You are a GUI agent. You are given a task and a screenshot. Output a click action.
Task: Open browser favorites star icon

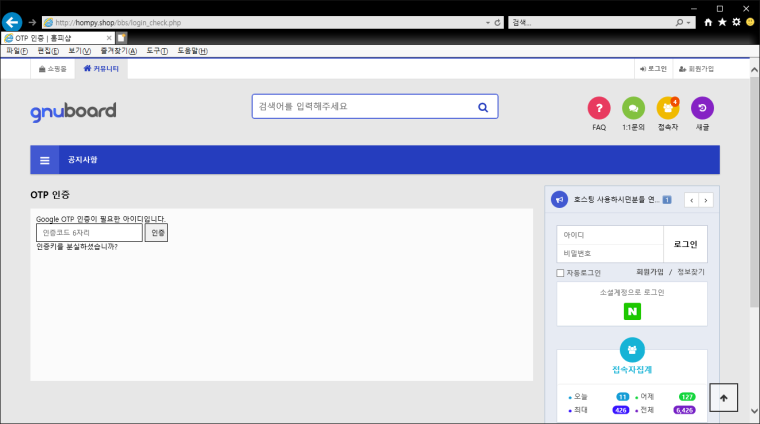click(x=722, y=22)
